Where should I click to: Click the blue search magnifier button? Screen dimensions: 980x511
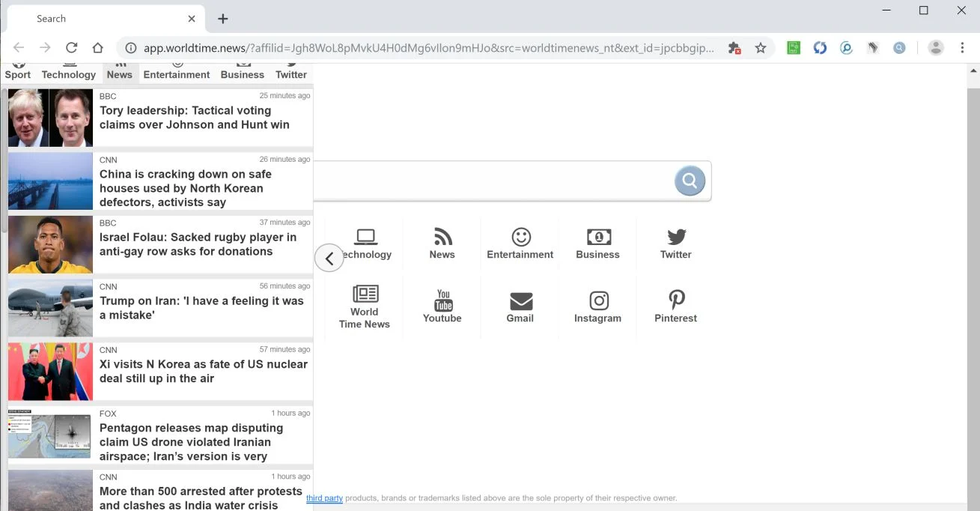point(690,181)
